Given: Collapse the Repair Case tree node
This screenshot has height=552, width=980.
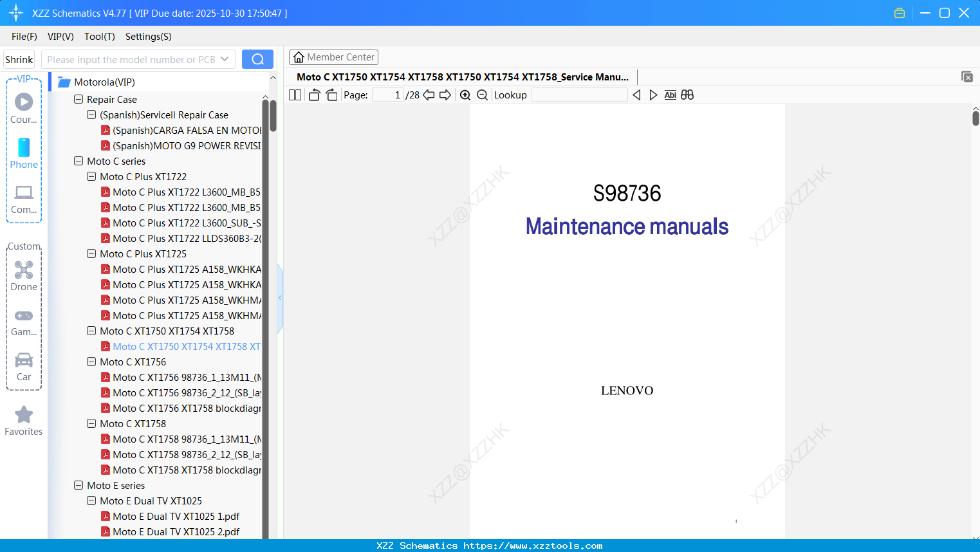Looking at the screenshot, I should click(78, 99).
